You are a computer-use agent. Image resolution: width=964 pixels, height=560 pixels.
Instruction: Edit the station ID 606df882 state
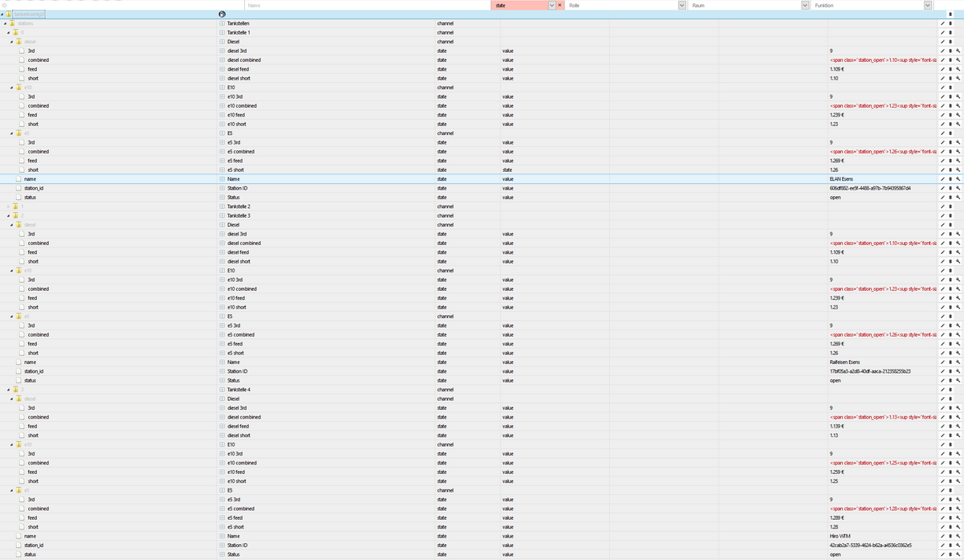click(x=942, y=188)
